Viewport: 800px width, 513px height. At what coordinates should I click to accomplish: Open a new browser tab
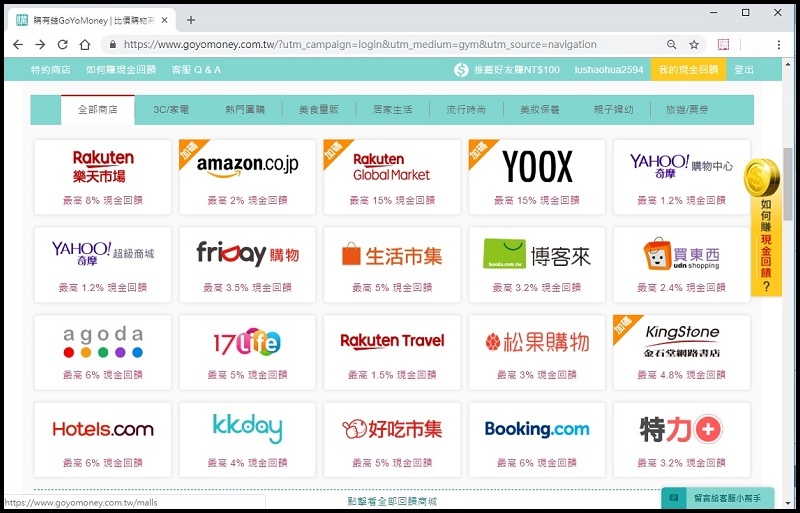pos(191,20)
